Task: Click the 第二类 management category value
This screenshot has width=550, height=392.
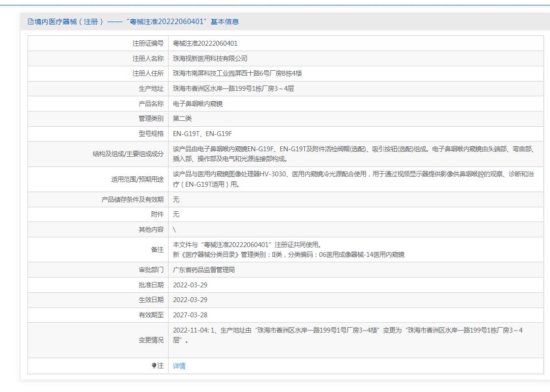Action: tap(182, 119)
